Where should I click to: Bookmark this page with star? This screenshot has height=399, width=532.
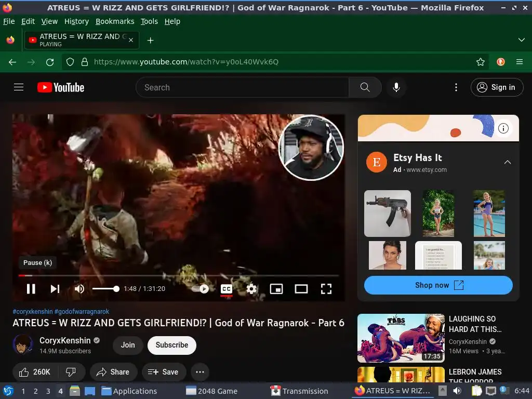coord(480,62)
